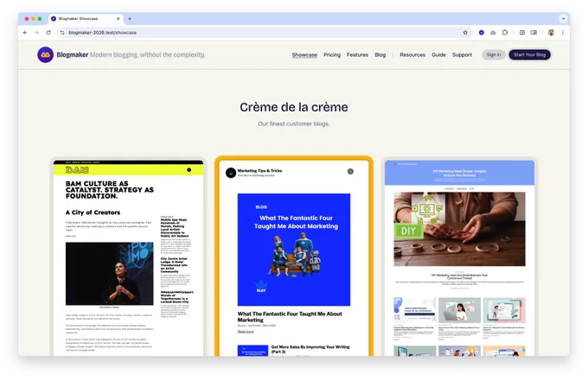Open the DIY Marketing blog card
This screenshot has height=380, width=588.
pyautogui.click(x=459, y=257)
